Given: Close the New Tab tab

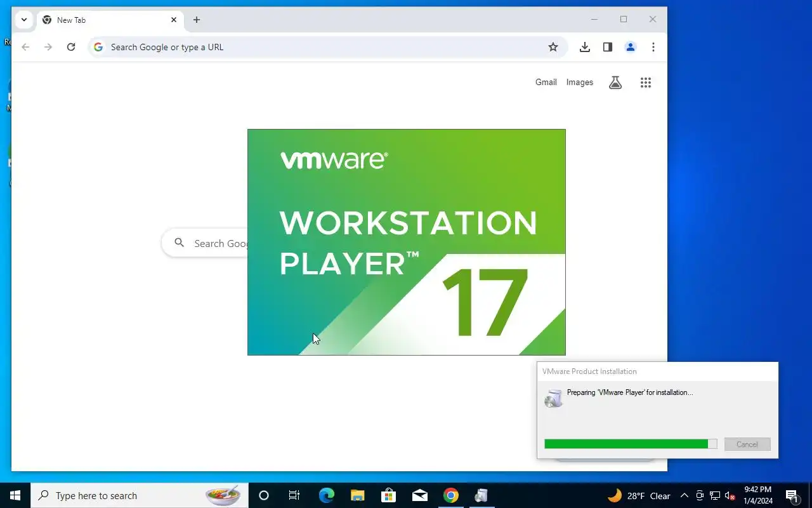Looking at the screenshot, I should [174, 20].
